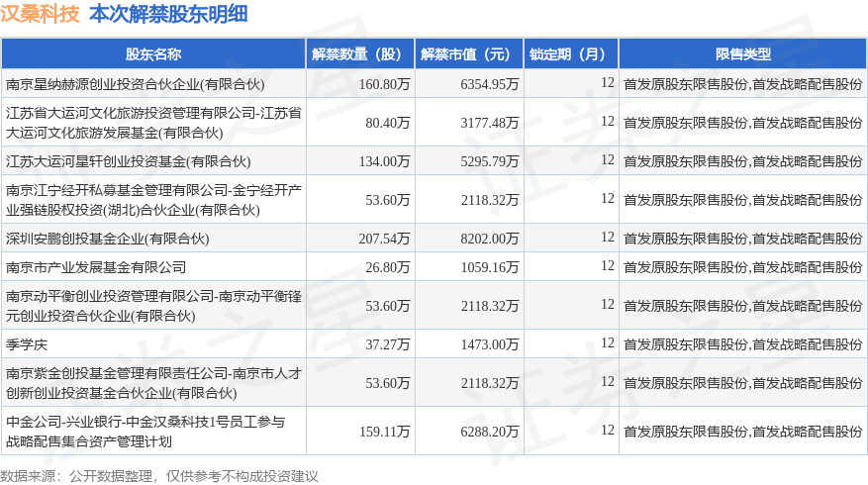This screenshot has width=868, height=485.
Task: Click the 锁定期（月） column header
Action: pos(571,53)
